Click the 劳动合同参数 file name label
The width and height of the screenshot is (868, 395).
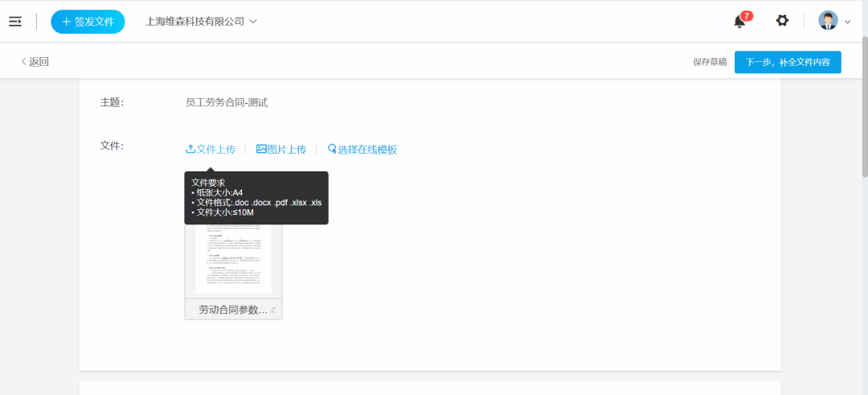231,310
